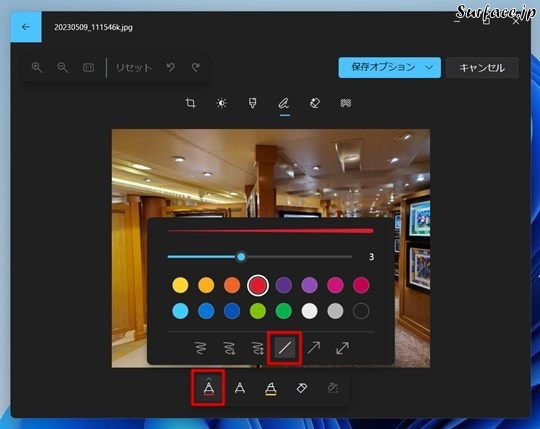Image resolution: width=540 pixels, height=429 pixels.
Task: Select the yellow highlighter tool
Action: click(x=271, y=388)
